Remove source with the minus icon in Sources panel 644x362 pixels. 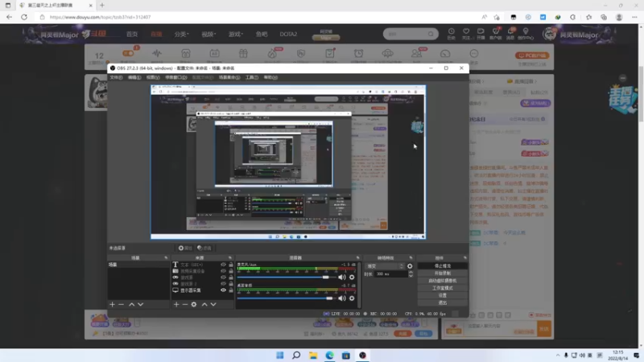tap(185, 305)
